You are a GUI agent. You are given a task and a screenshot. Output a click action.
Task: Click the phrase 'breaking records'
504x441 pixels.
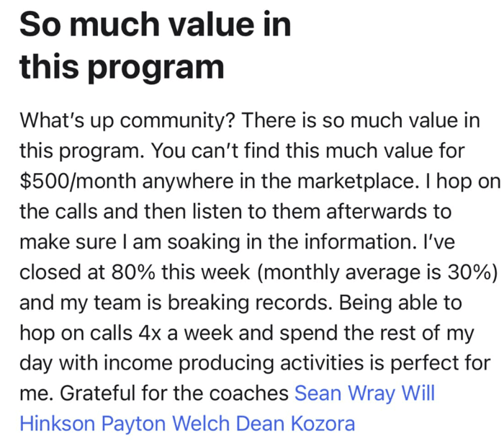point(250,303)
